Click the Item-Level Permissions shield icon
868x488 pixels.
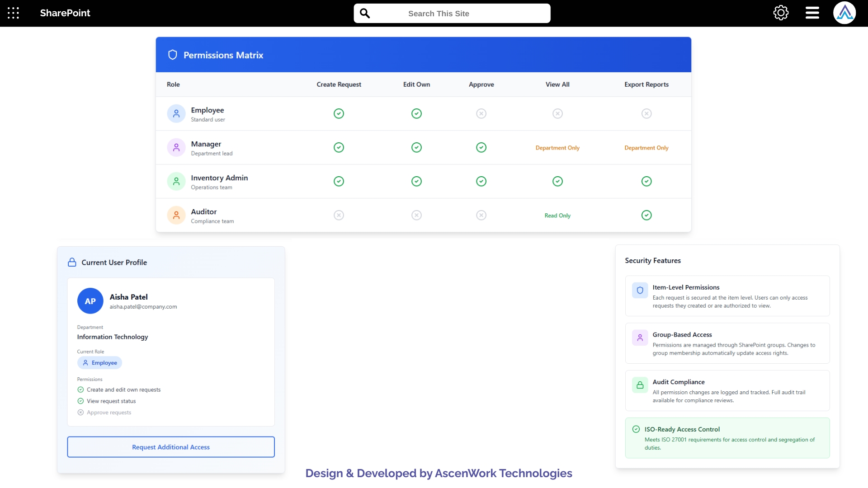pyautogui.click(x=639, y=291)
